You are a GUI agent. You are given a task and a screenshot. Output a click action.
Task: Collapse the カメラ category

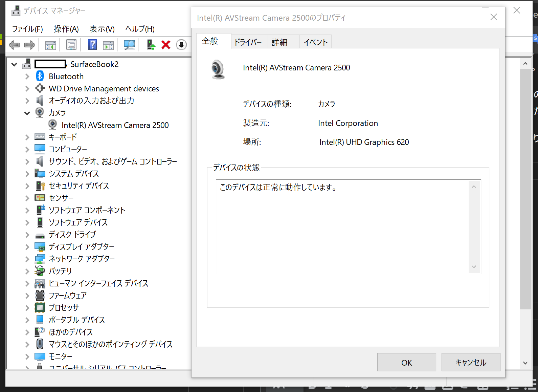[x=27, y=113]
